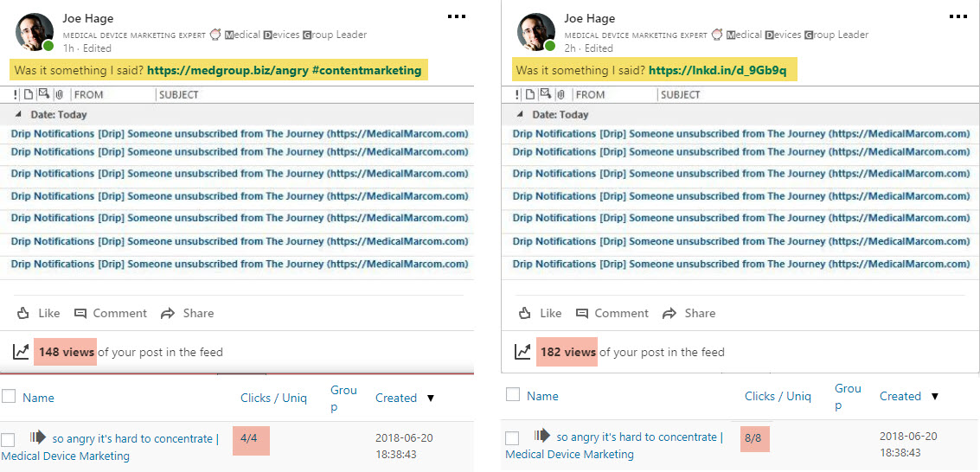The image size is (980, 472).
Task: Open the 182 views stats
Action: point(567,352)
